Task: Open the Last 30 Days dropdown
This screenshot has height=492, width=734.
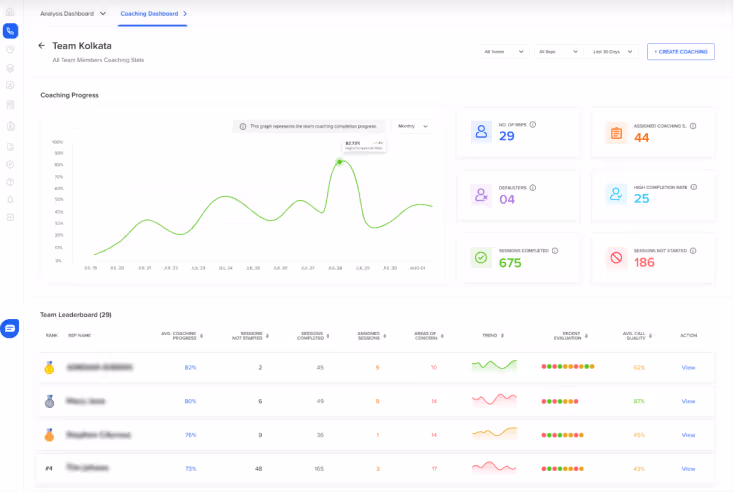Action: tap(613, 51)
